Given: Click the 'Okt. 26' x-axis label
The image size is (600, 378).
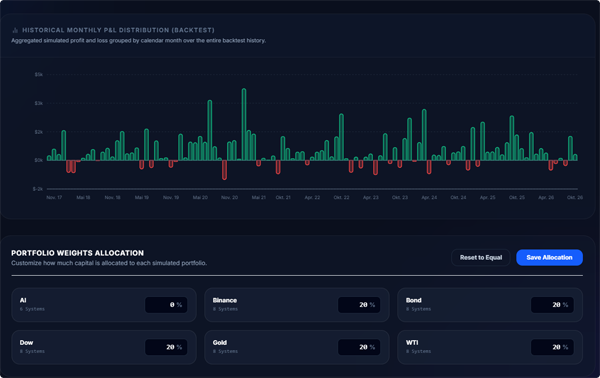Looking at the screenshot, I should click(575, 197).
